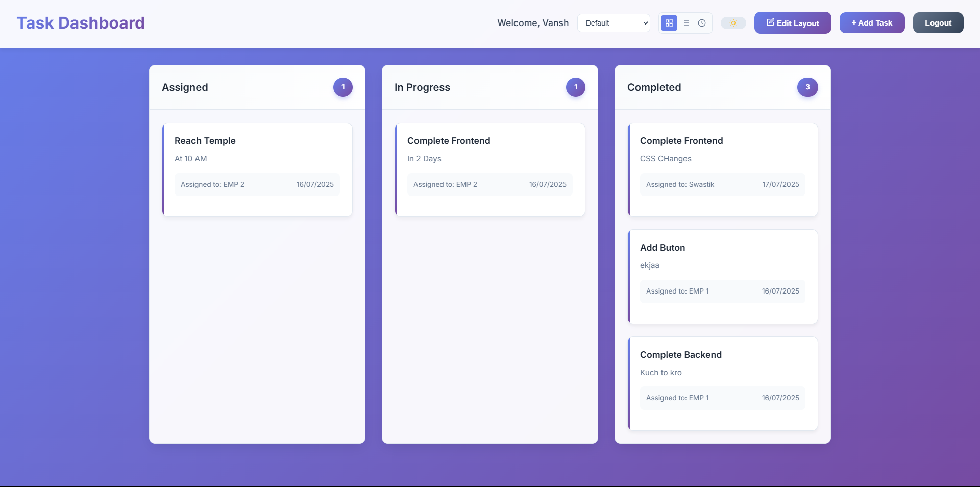
Task: Open the Default layout dropdown
Action: tap(614, 23)
